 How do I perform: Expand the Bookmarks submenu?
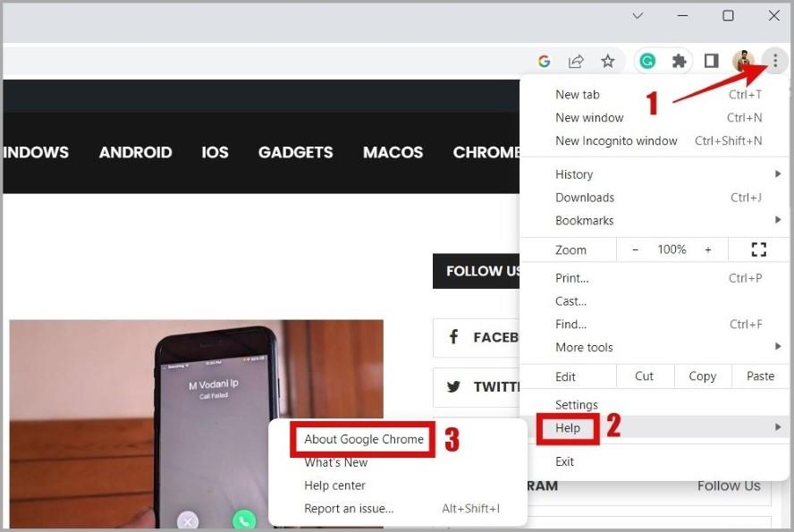(x=655, y=220)
